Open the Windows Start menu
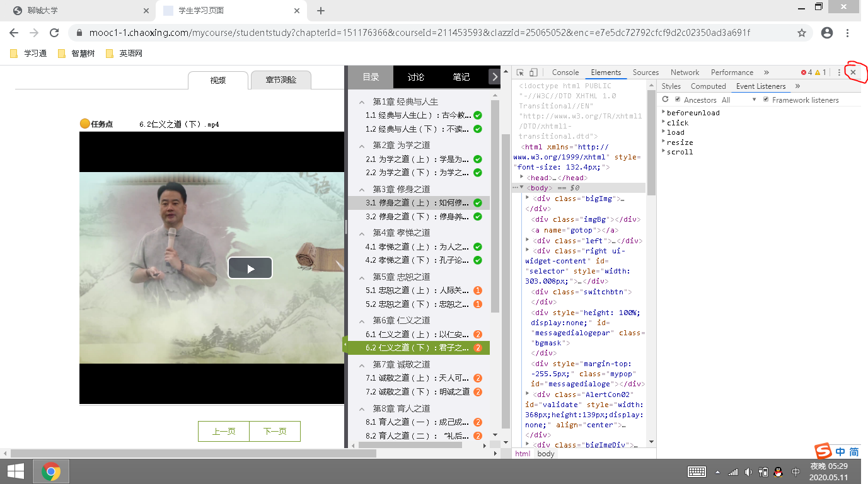868x484 pixels. coord(16,471)
